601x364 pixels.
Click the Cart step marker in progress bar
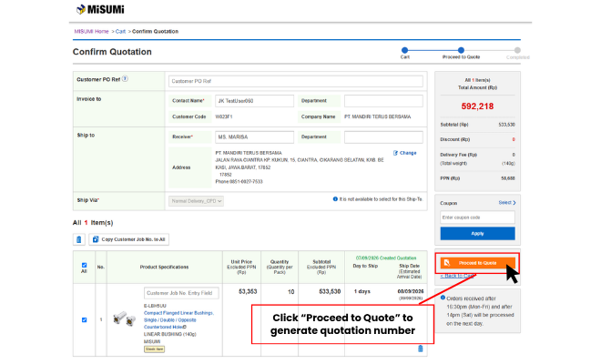pyautogui.click(x=404, y=50)
